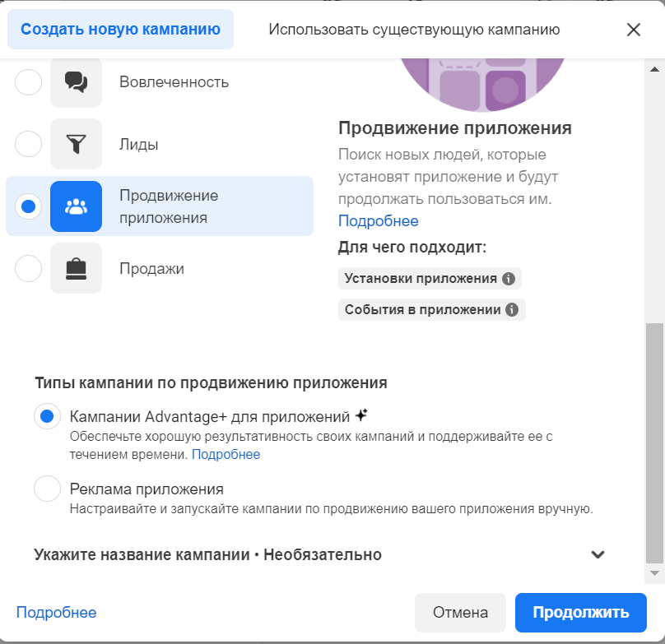665x644 pixels.
Task: Click info icon next to События в приложении
Action: pyautogui.click(x=512, y=310)
